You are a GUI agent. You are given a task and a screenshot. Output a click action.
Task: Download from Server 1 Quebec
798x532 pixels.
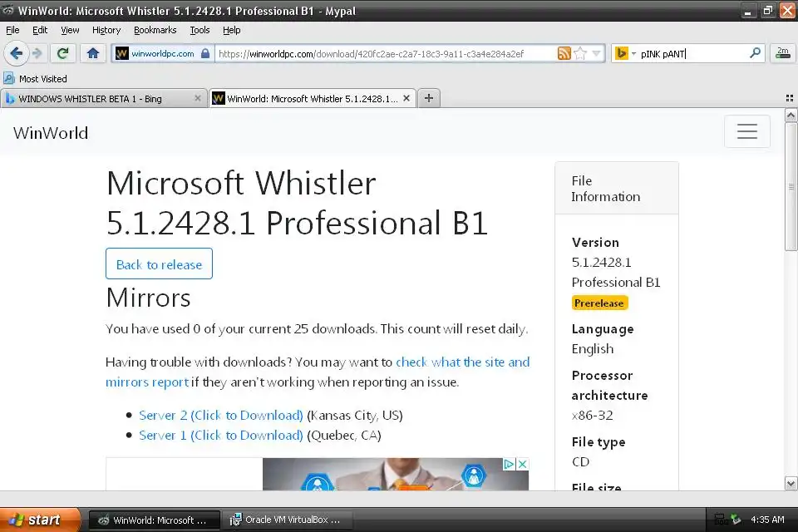221,436
